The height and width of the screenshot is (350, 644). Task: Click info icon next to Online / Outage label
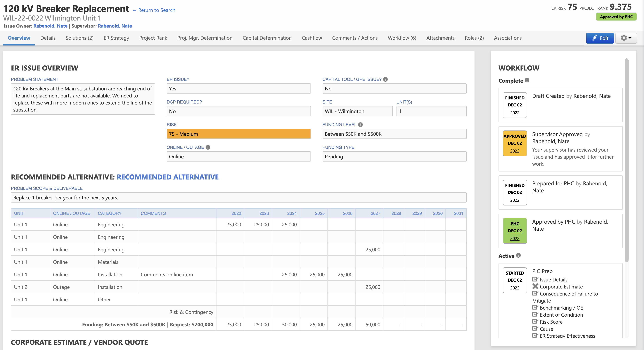(208, 147)
